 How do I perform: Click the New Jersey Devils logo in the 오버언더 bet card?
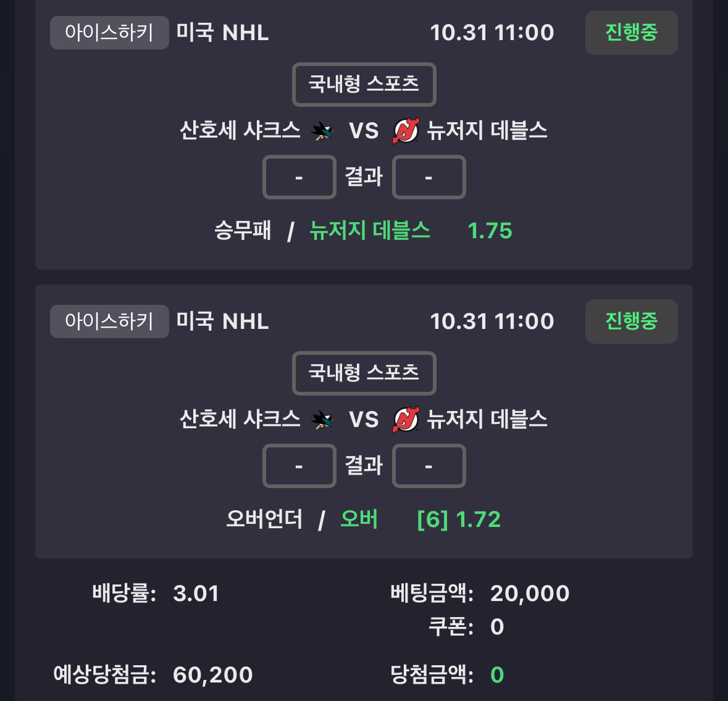406,420
